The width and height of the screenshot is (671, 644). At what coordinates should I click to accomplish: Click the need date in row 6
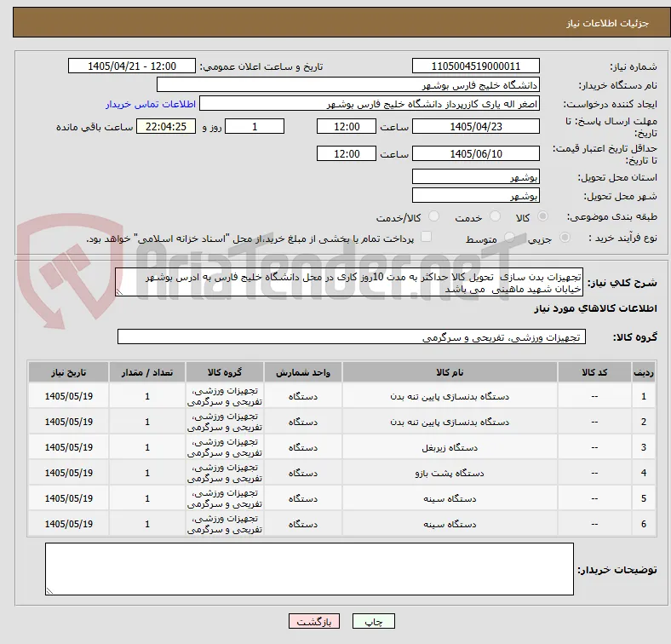[68, 524]
